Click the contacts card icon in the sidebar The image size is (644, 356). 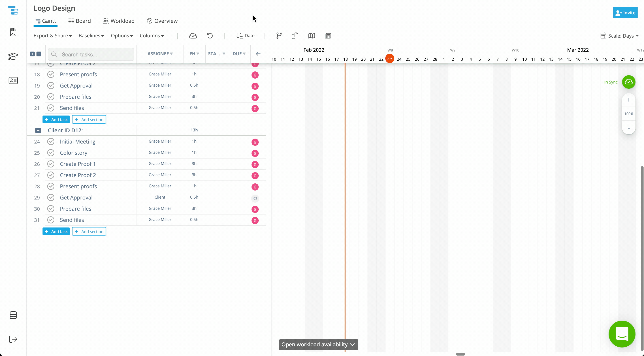[x=13, y=80]
